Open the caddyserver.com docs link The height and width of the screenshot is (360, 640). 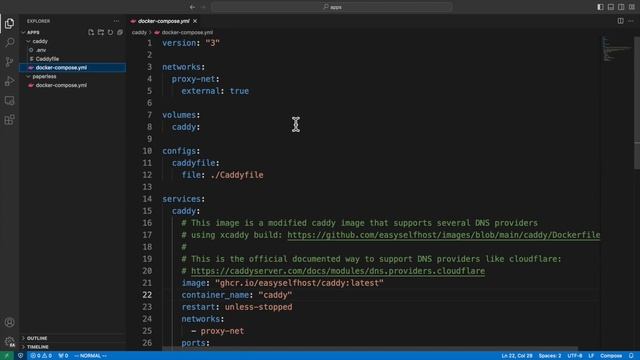pos(338,271)
